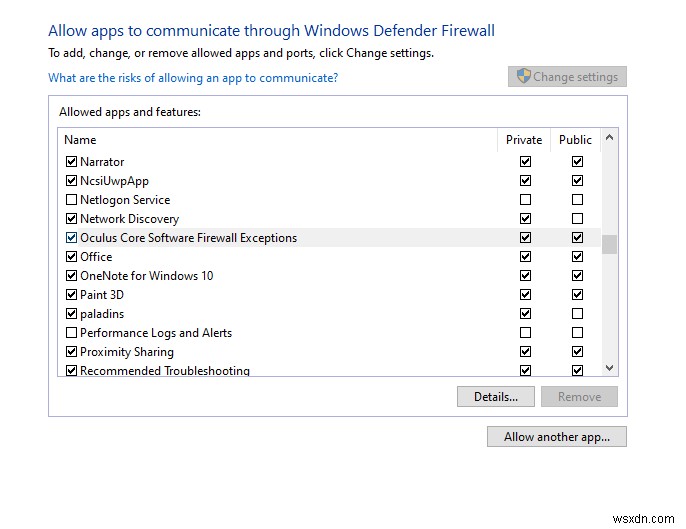The height and width of the screenshot is (529, 686).
Task: Click the Change settings shield button
Action: 567,77
